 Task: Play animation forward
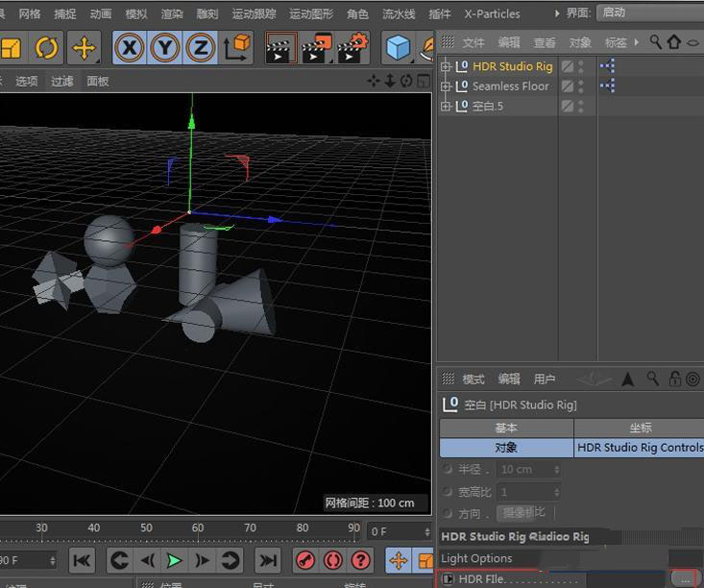click(174, 560)
